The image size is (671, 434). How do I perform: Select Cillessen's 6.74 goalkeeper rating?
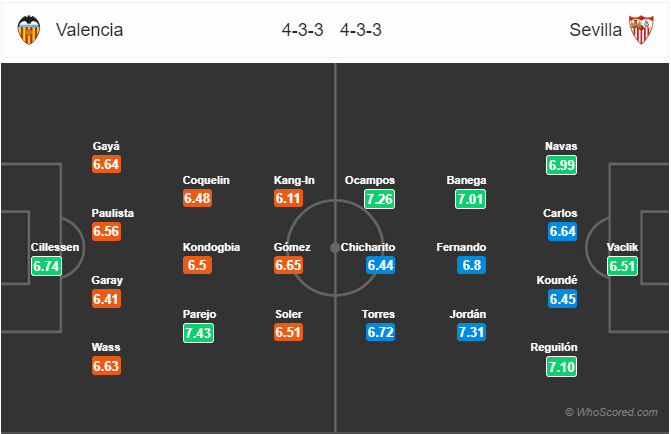click(x=46, y=266)
